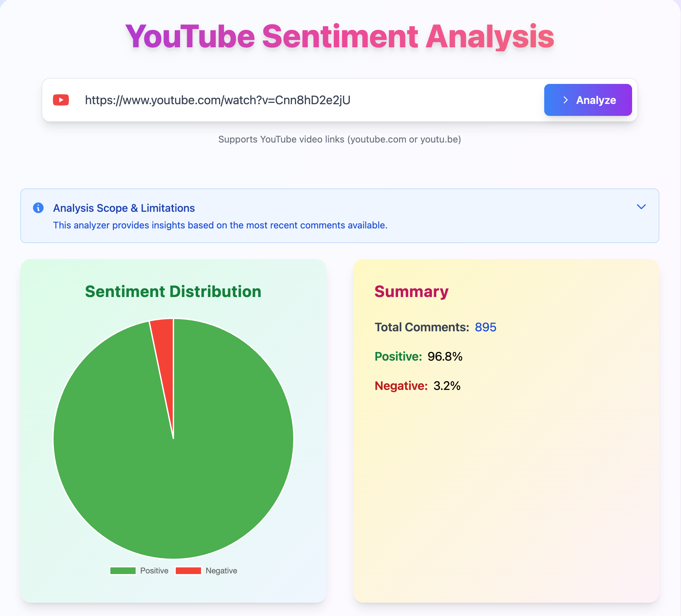Toggle the Negative legend entry

(x=207, y=571)
